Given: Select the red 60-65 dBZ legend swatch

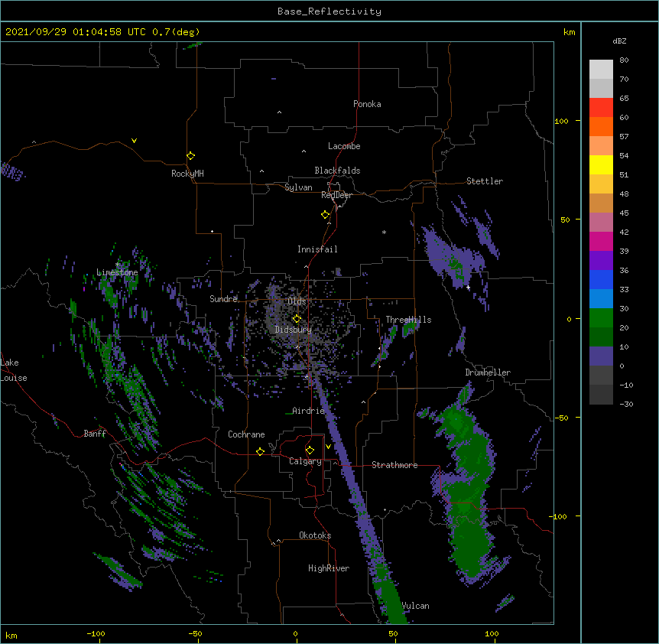Looking at the screenshot, I should click(x=601, y=107).
